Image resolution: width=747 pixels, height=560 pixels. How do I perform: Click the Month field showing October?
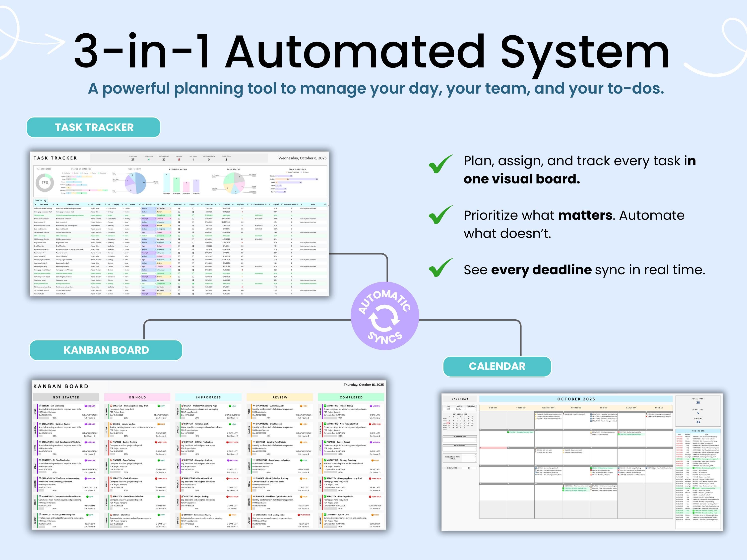pos(460,409)
